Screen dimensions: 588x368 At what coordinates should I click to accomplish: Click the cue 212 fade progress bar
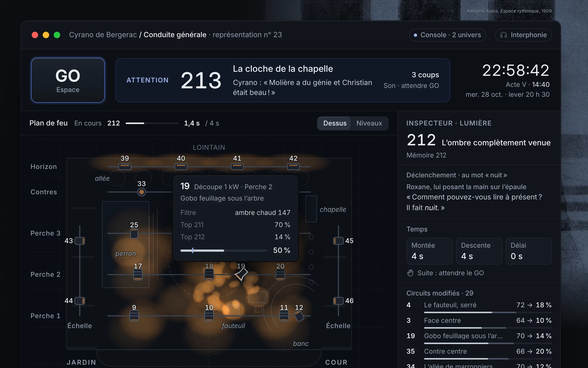point(152,123)
